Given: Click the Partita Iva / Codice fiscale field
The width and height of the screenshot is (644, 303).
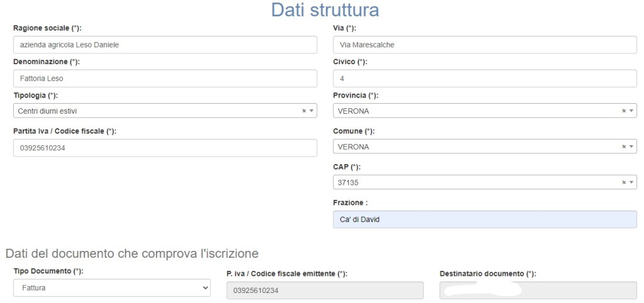Looking at the screenshot, I should (x=165, y=148).
